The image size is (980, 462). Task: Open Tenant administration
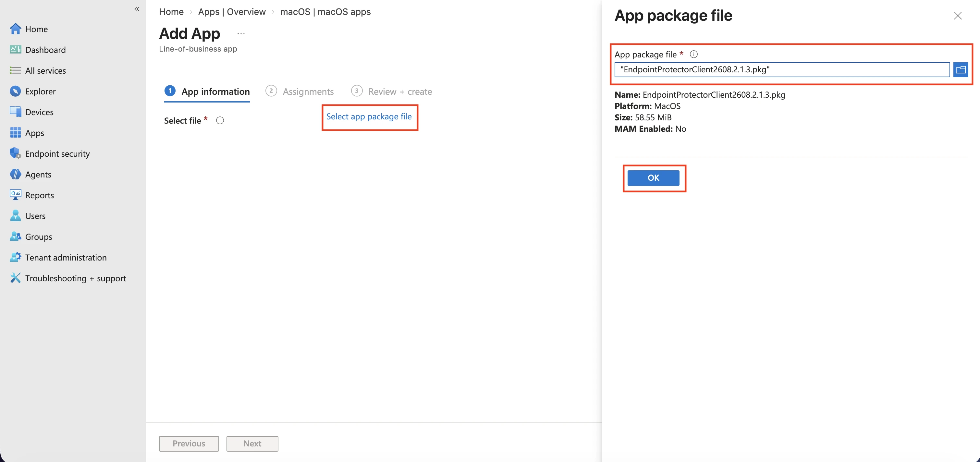[58, 257]
